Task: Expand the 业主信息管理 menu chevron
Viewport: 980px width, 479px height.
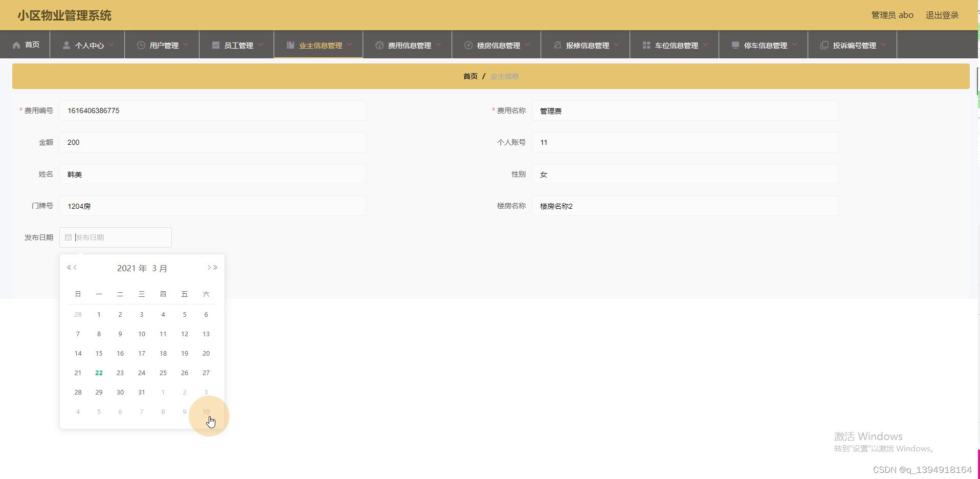Action: tap(349, 45)
